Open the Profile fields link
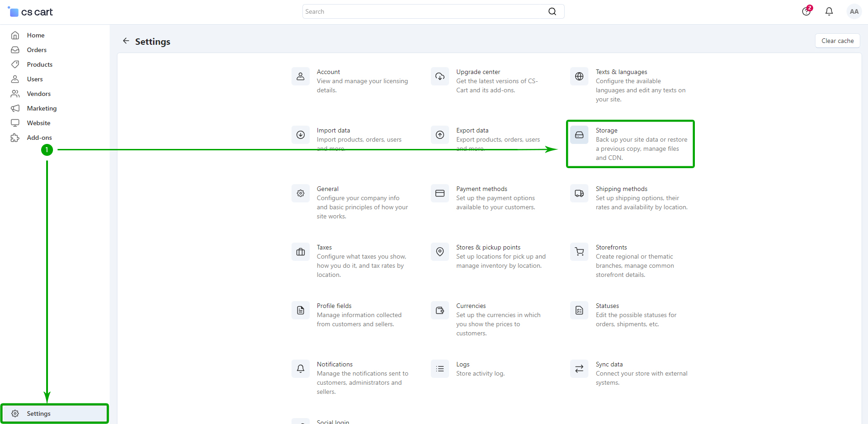 (334, 306)
